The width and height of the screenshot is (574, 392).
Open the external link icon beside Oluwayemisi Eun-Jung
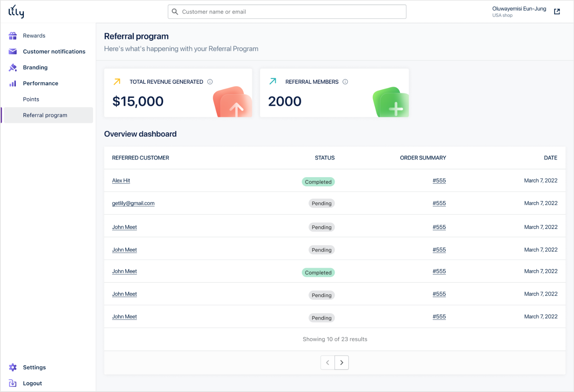557,11
